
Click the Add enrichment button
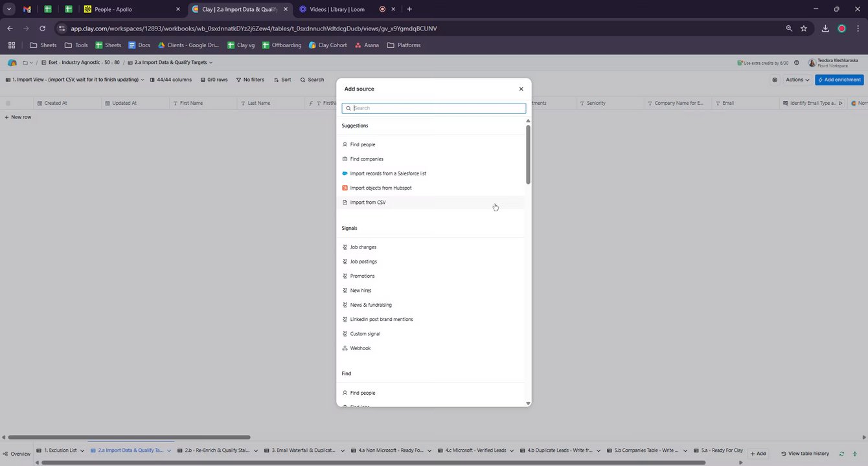(x=839, y=80)
